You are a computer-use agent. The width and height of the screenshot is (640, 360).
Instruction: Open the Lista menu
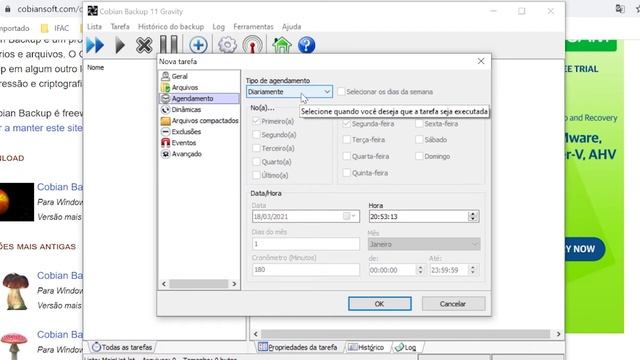pos(94,27)
